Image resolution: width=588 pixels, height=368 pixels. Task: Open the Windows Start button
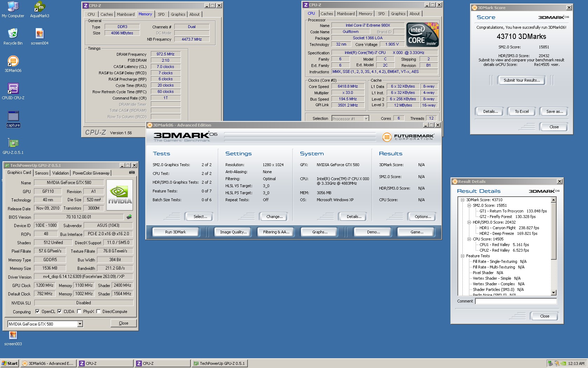10,363
